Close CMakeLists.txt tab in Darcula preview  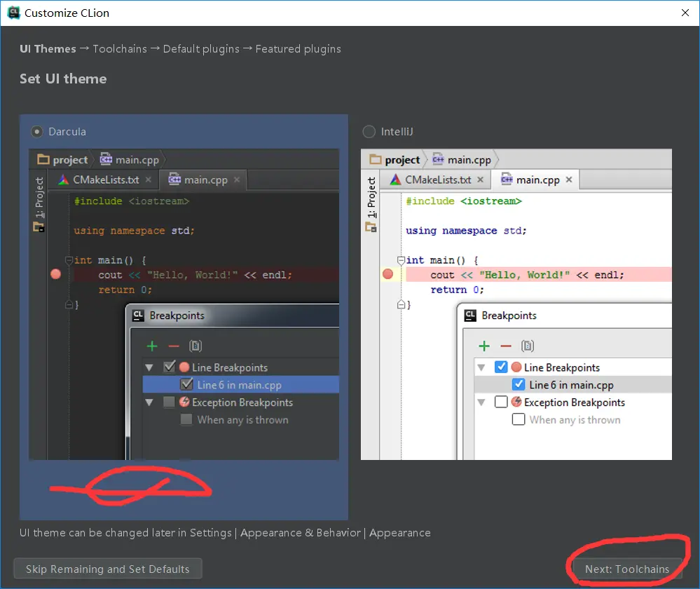(149, 180)
